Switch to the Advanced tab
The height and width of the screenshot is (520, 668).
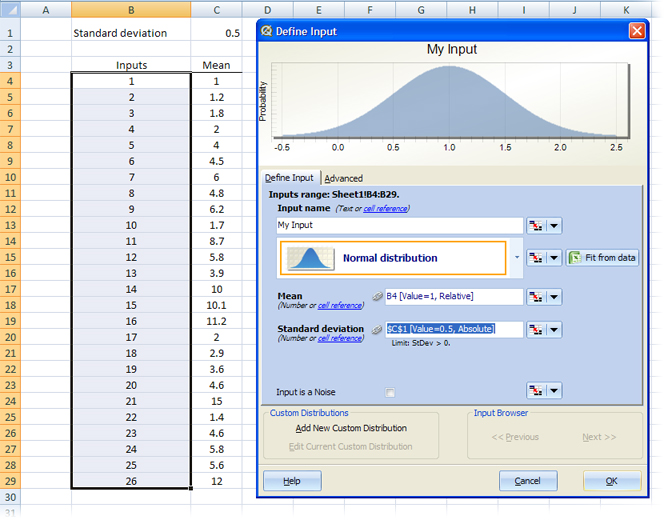344,178
